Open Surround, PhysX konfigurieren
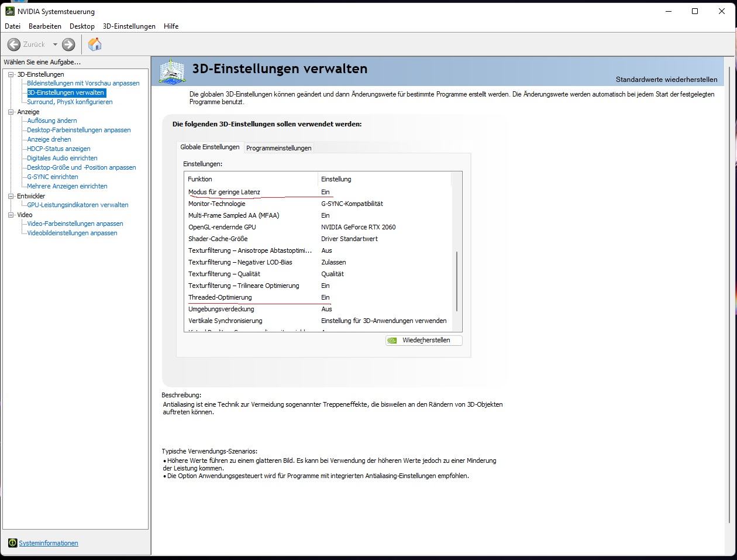Screen dimensions: 737x560 coord(70,102)
